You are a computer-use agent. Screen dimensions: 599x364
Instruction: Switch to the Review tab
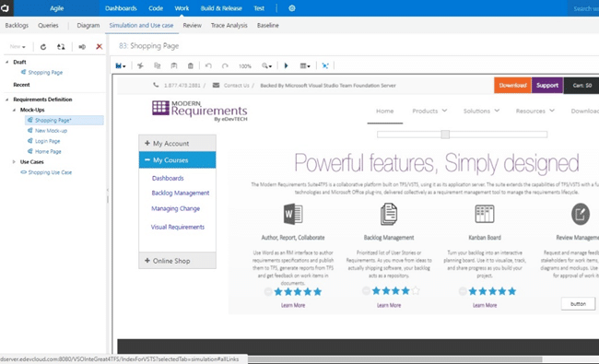point(193,25)
